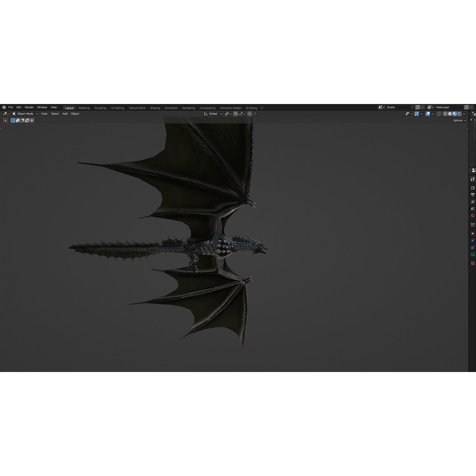This screenshot has width=476, height=476.
Task: Choose set new selection mode icon
Action: pyautogui.click(x=13, y=120)
